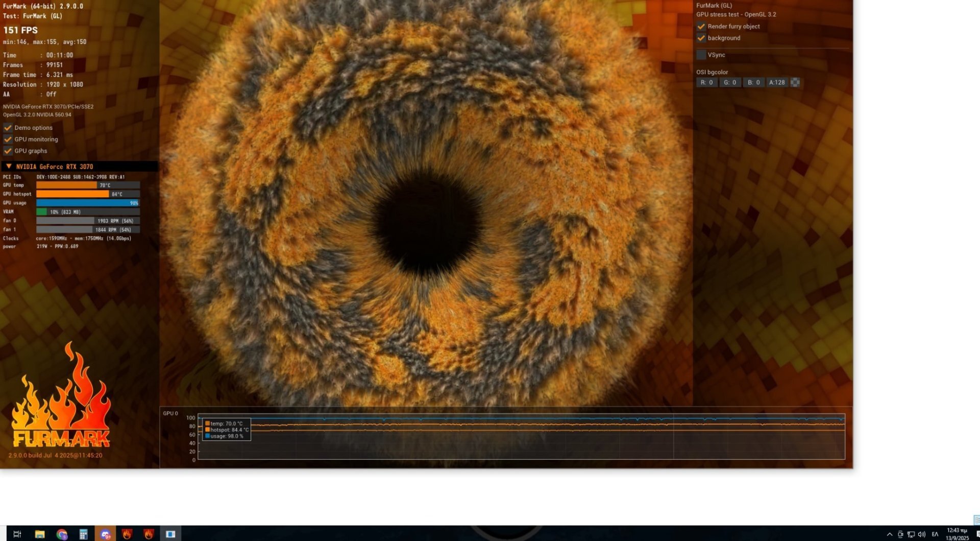The width and height of the screenshot is (980, 541).
Task: Switch the EΛ input language indicator
Action: coord(935,534)
